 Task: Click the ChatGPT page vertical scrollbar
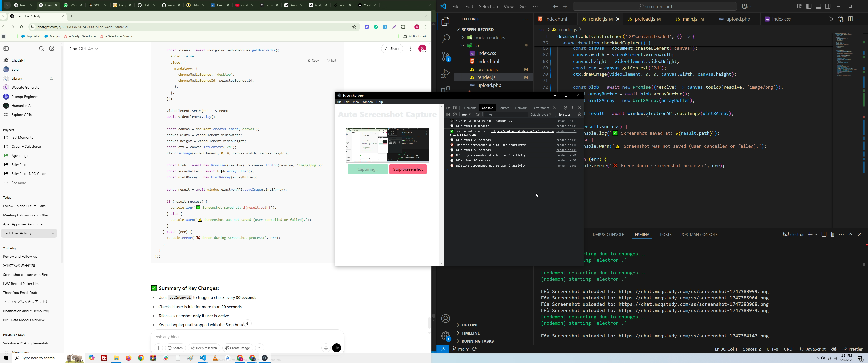coord(429,323)
